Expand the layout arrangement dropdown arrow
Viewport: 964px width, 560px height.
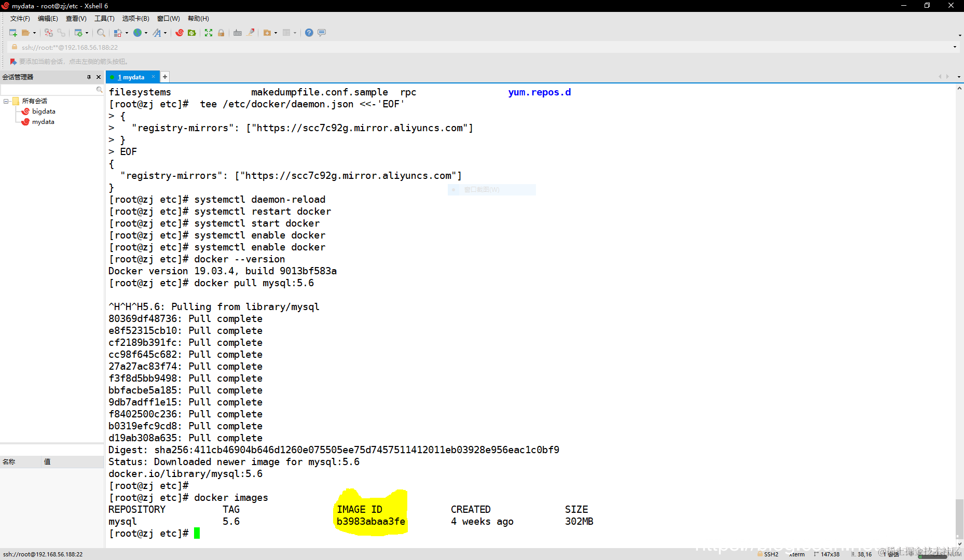click(x=295, y=33)
